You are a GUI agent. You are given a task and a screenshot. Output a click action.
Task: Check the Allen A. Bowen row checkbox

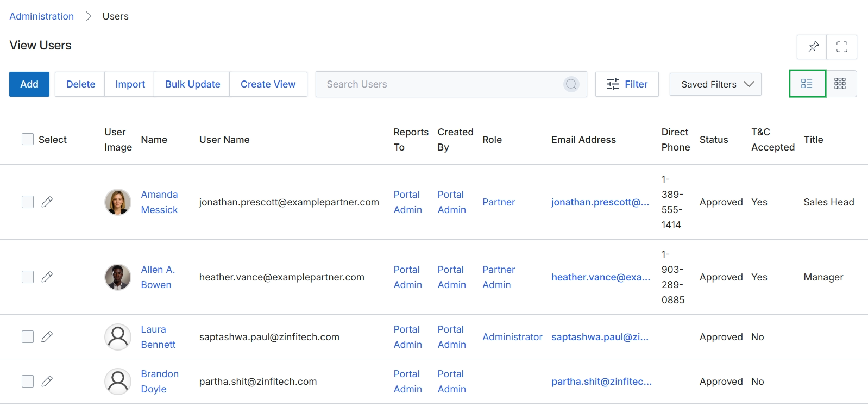pos(28,277)
